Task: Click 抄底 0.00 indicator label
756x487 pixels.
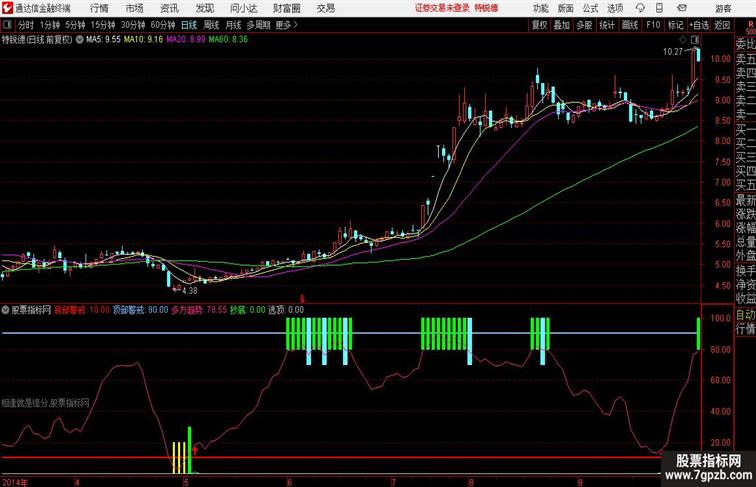Action: point(247,310)
